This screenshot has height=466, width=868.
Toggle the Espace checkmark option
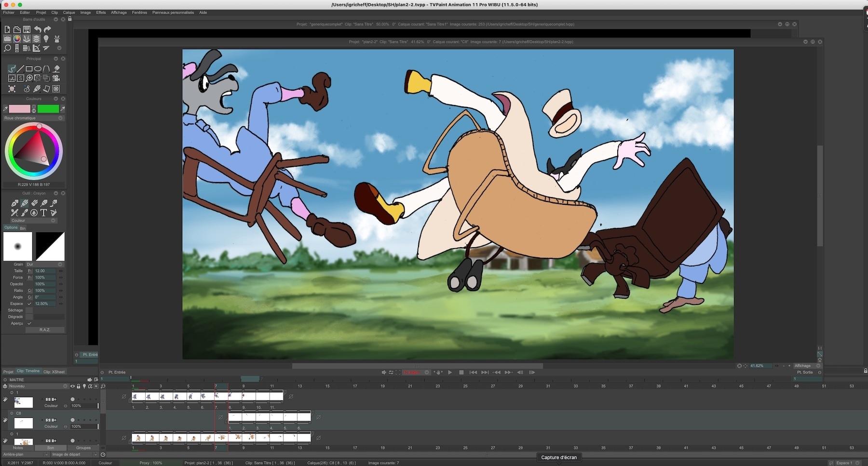(x=29, y=304)
